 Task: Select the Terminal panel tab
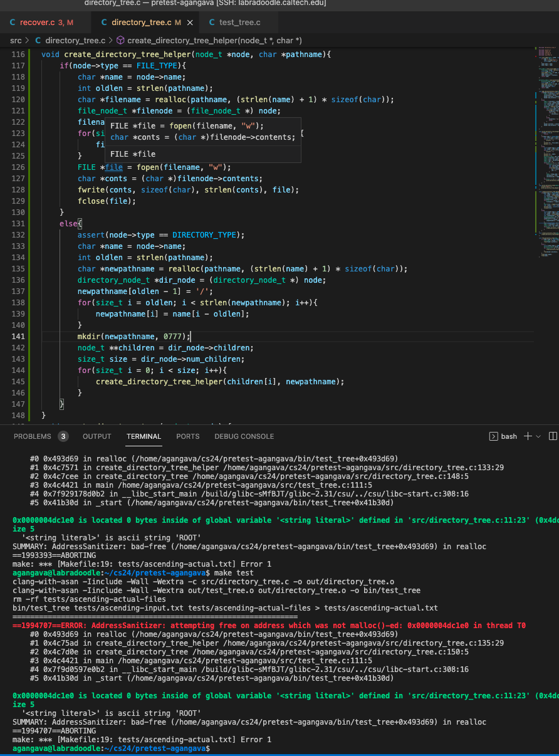coord(144,436)
